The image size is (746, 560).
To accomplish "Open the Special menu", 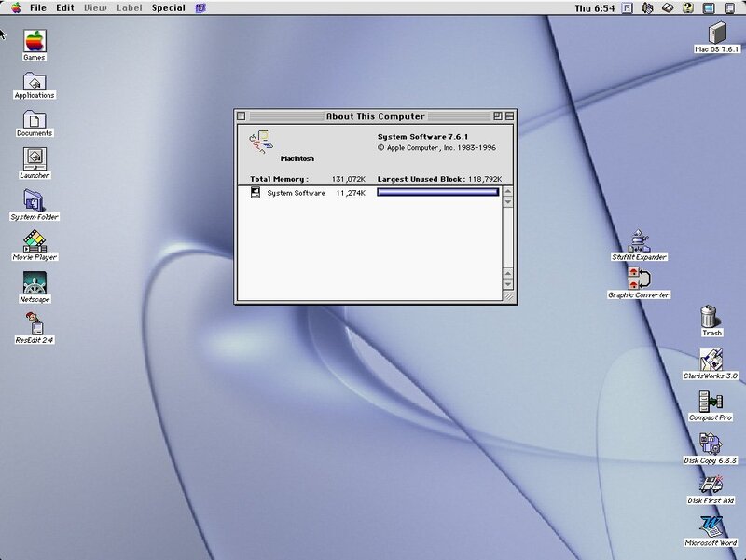I will 169,7.
